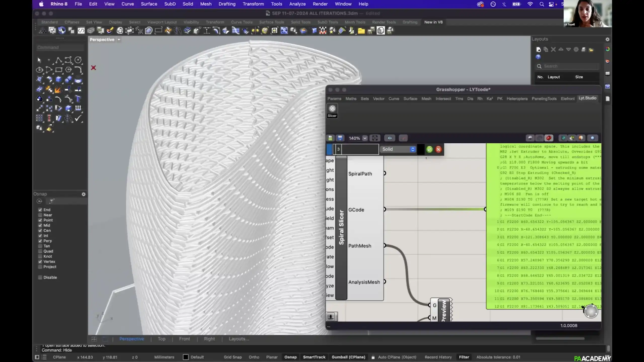Uncheck the Vertex osnap checkbox
This screenshot has width=644, height=362.
click(40, 262)
